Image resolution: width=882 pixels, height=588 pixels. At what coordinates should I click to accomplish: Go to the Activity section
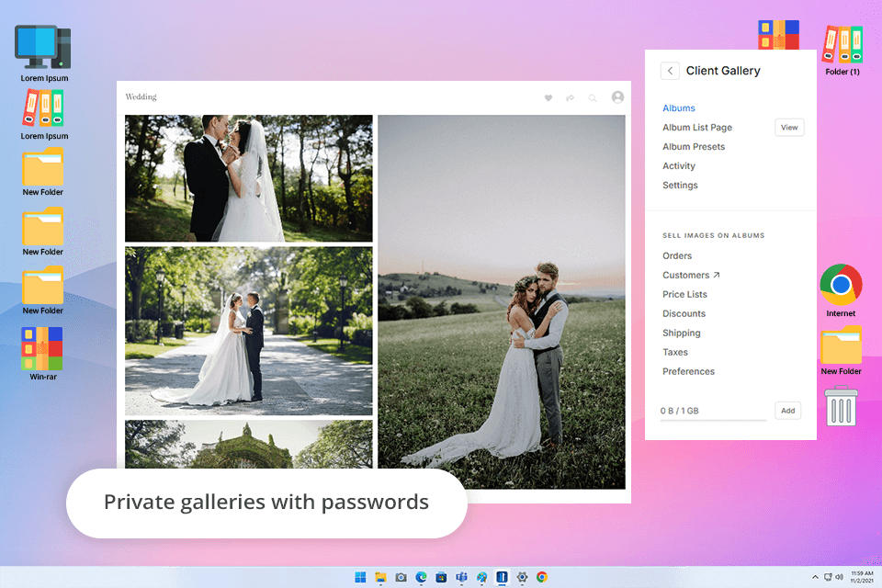point(678,166)
